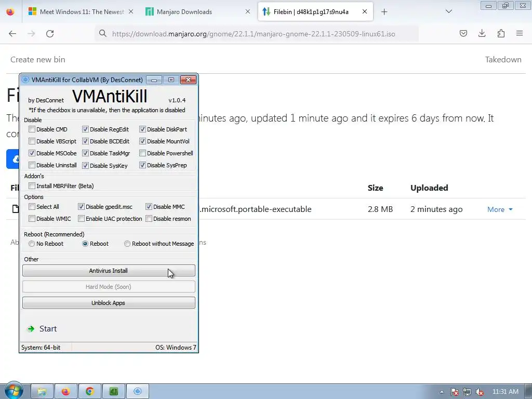The width and height of the screenshot is (532, 399).
Task: Check Install MBRFilter (Beta) checkbox
Action: [32, 186]
